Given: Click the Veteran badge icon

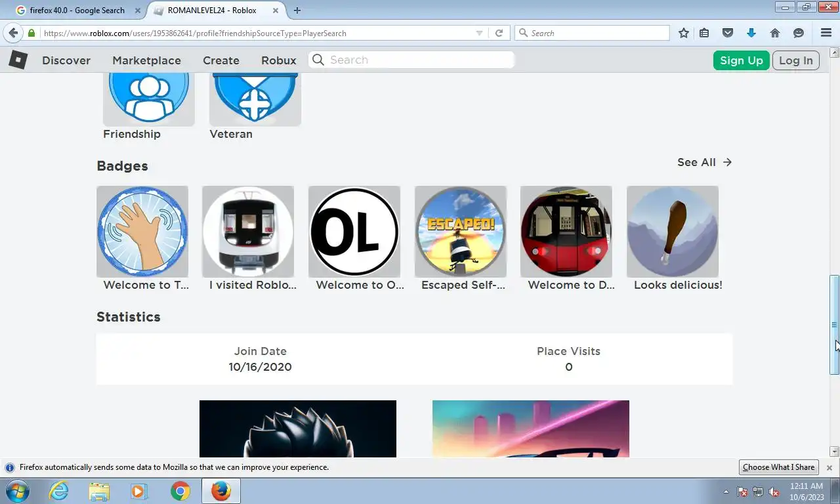Looking at the screenshot, I should pos(255,99).
